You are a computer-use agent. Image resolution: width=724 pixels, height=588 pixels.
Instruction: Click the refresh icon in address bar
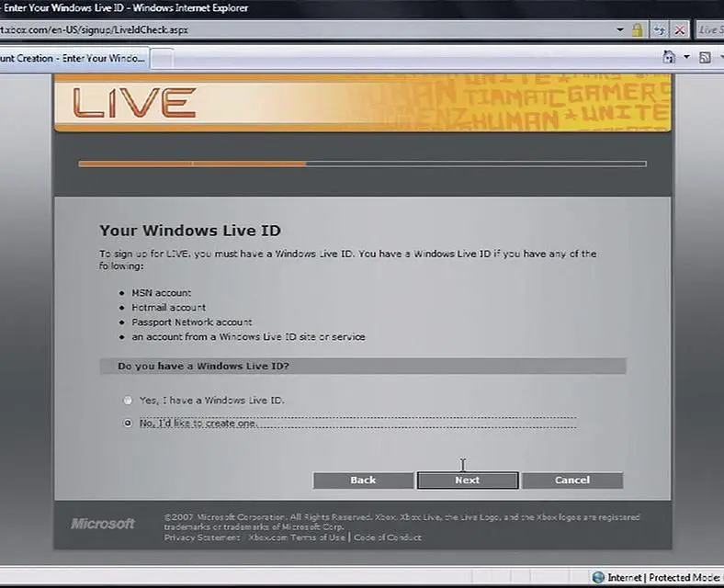pyautogui.click(x=660, y=30)
